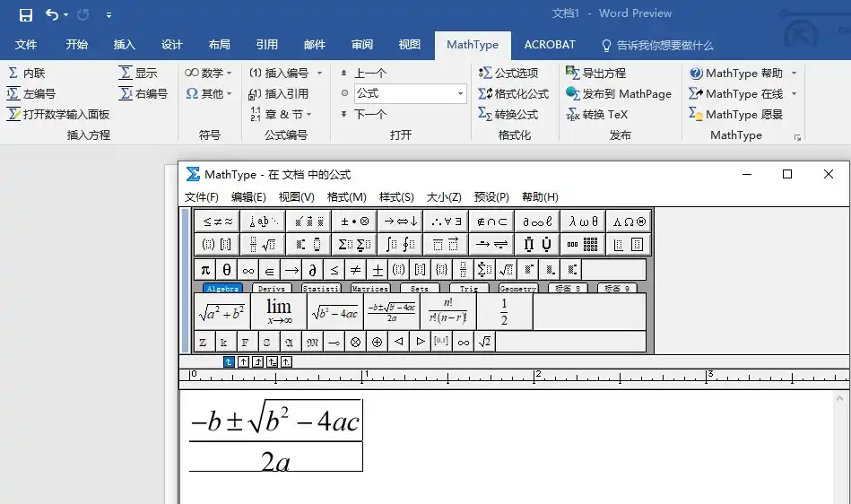851x504 pixels.
Task: Expand MathType 在线 dropdown arrow
Action: tap(794, 93)
